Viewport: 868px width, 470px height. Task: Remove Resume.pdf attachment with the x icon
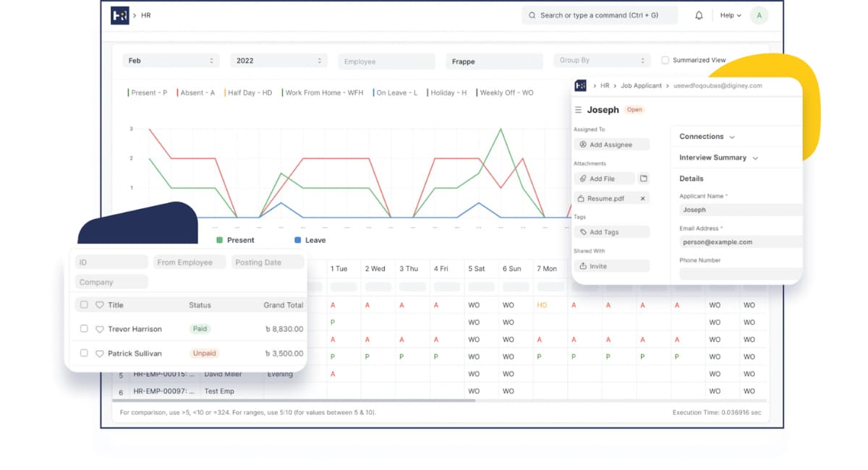pos(642,198)
